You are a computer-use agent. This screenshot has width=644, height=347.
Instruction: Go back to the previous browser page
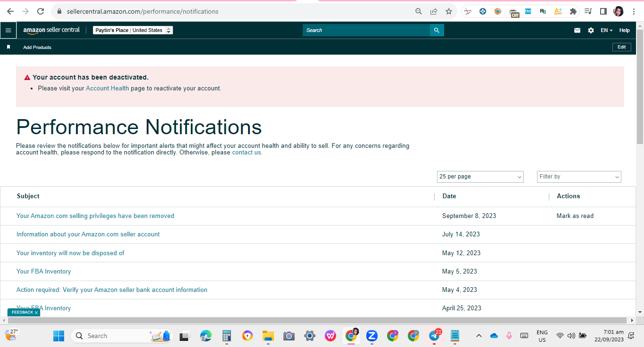10,11
